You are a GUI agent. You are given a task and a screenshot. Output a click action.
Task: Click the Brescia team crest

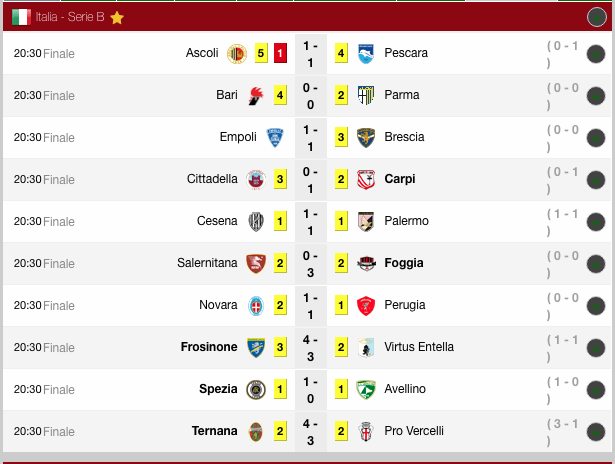(x=366, y=137)
